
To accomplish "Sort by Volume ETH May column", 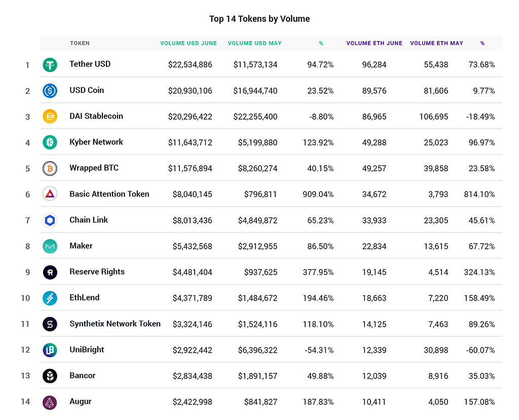I will pos(436,44).
